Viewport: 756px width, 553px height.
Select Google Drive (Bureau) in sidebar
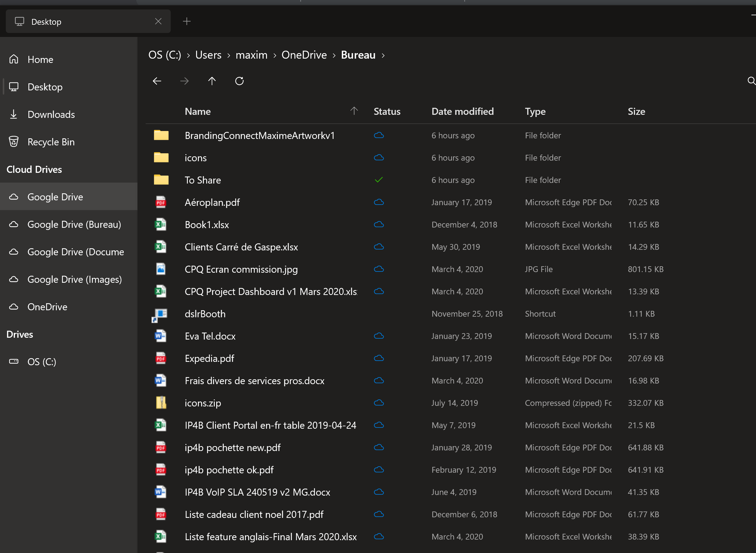pos(69,224)
